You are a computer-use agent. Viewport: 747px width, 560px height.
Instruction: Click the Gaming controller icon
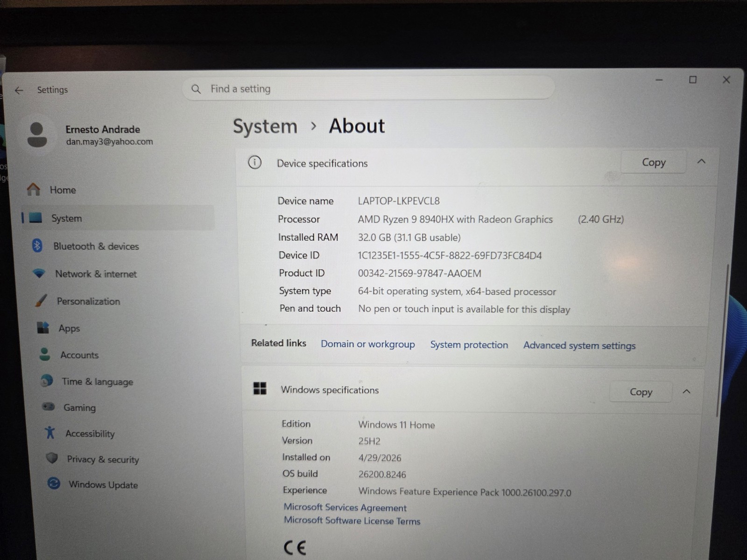(49, 407)
